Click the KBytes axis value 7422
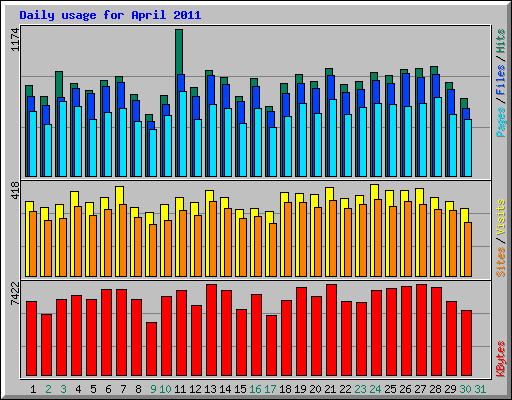The image size is (512, 400). (x=15, y=293)
